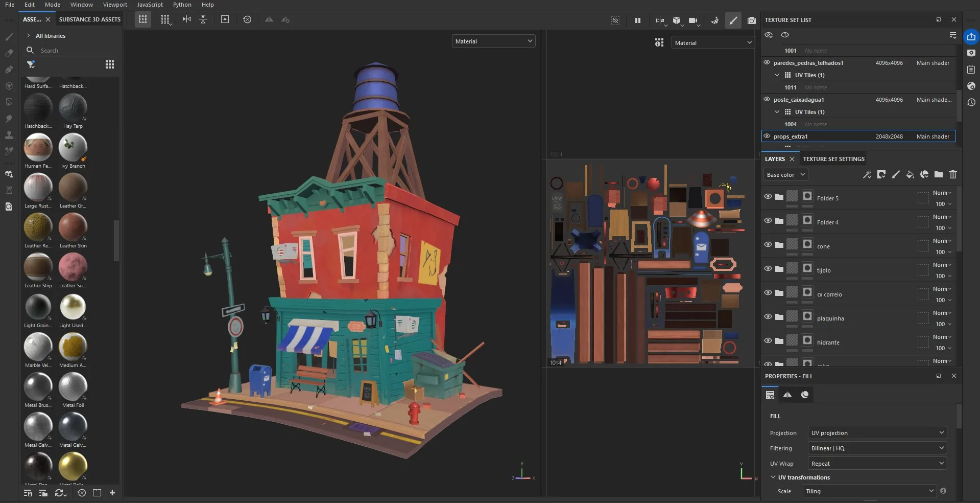Select the Paint brush tool in left toolbar

(9, 37)
